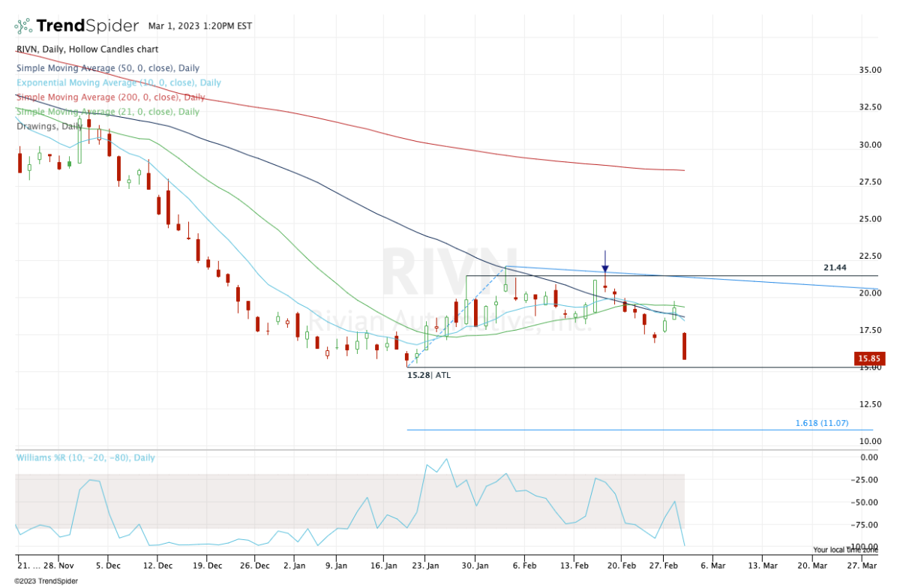Click the 35.00 price axis label
This screenshot has height=588, width=900.
pyautogui.click(x=870, y=70)
